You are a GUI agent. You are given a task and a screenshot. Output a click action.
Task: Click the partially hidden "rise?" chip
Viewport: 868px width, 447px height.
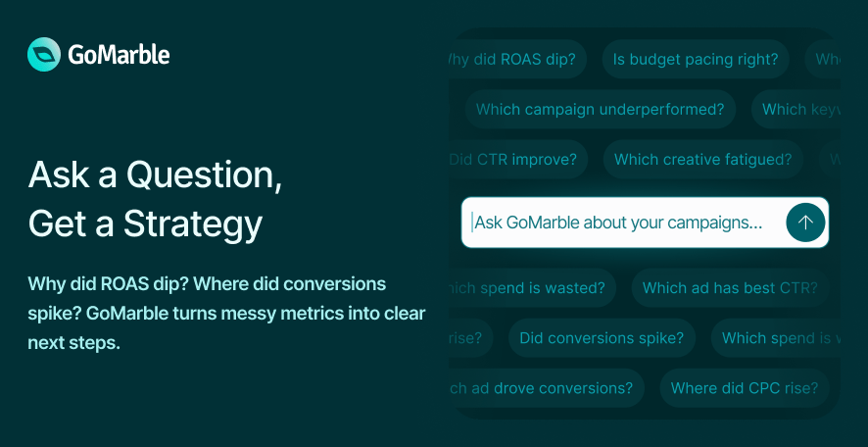[470, 338]
